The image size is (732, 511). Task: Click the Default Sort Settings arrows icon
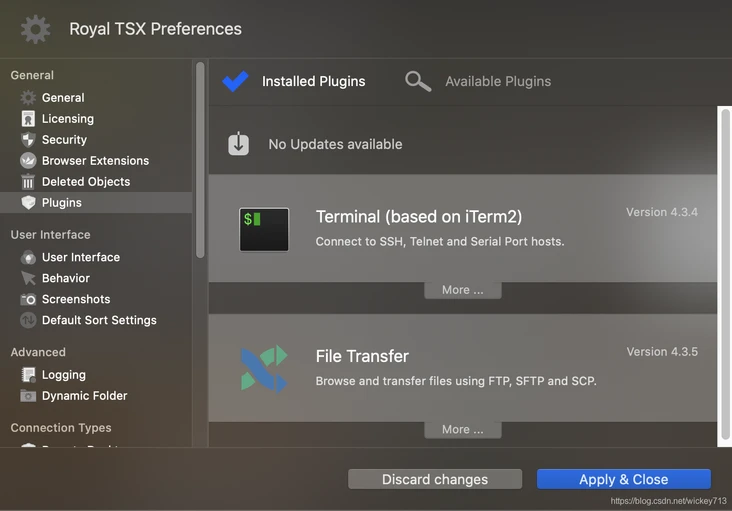tap(28, 320)
